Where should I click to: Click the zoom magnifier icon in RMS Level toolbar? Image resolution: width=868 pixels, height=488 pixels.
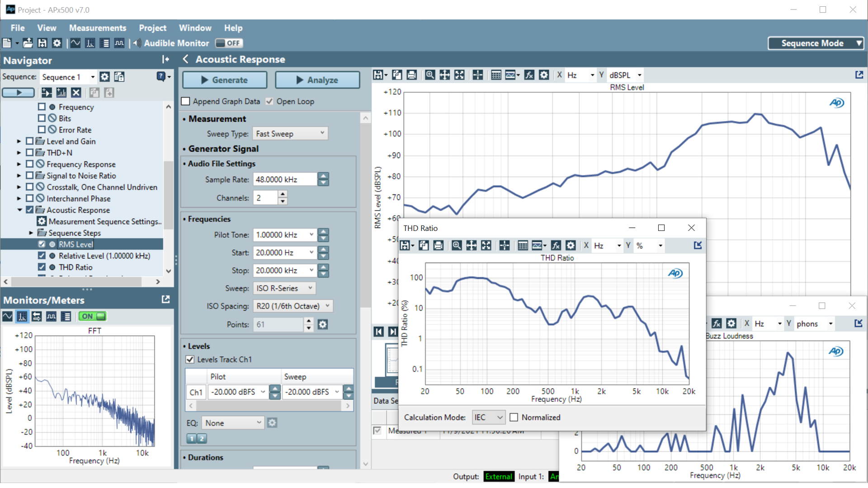[x=430, y=75]
